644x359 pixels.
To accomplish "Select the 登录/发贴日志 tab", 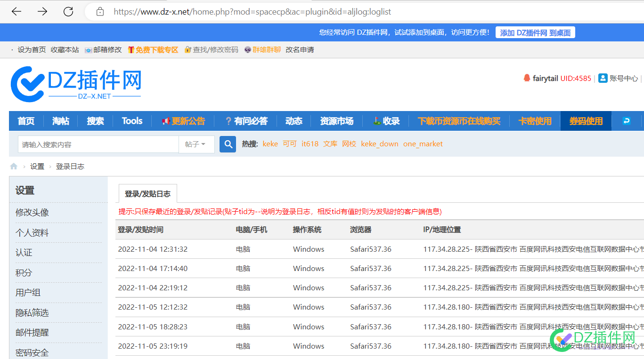I will tap(147, 193).
